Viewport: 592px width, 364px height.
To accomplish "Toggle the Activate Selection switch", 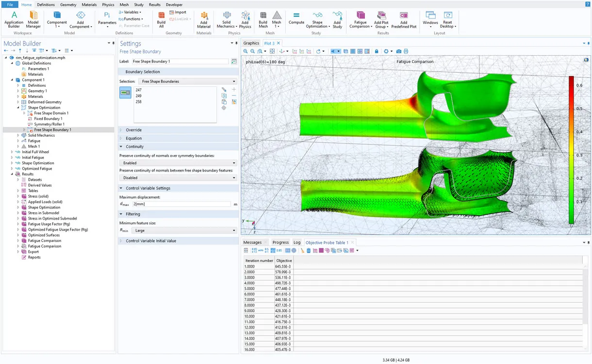I will coord(125,93).
